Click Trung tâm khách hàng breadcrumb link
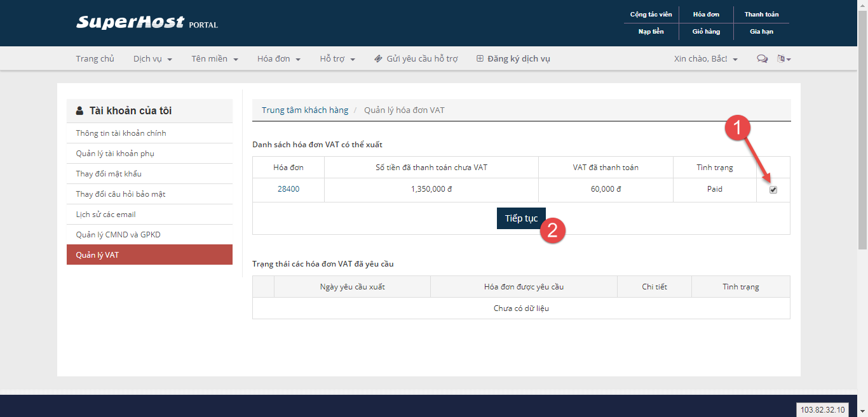The height and width of the screenshot is (417, 868). click(x=305, y=110)
